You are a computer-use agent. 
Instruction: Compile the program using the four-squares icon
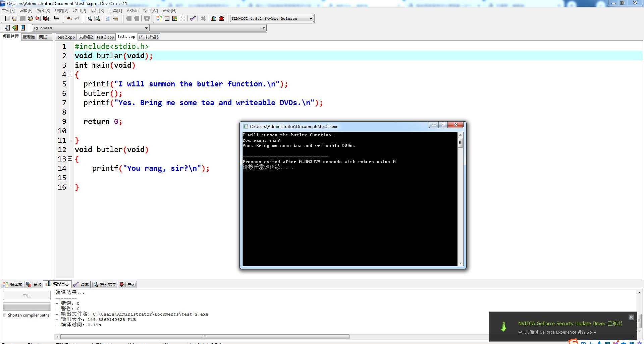tap(159, 18)
